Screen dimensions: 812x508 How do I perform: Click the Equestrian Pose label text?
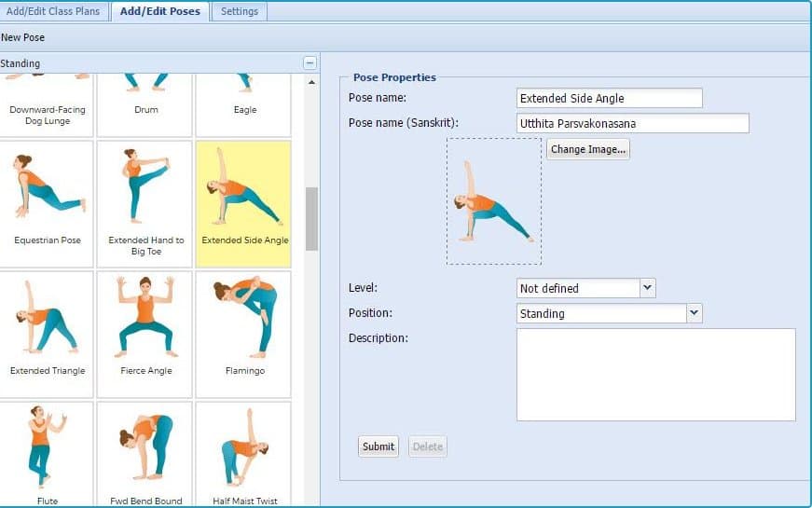(x=48, y=240)
